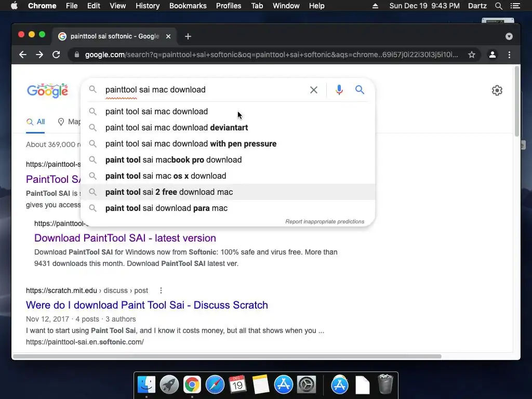Click Report inappropriate predictions link
This screenshot has width=532, height=399.
point(325,221)
